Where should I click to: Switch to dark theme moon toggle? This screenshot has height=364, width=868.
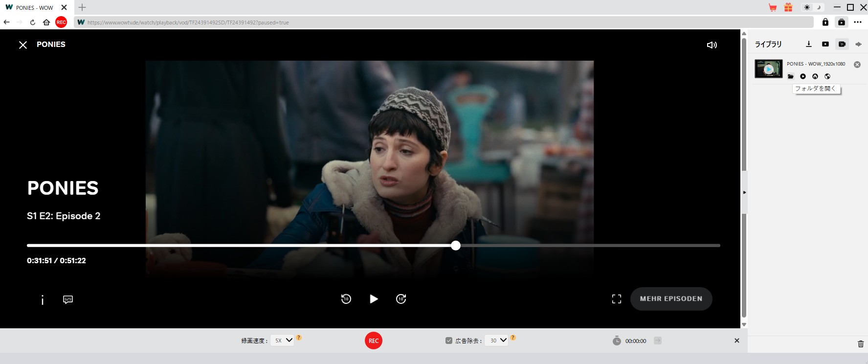pyautogui.click(x=819, y=7)
